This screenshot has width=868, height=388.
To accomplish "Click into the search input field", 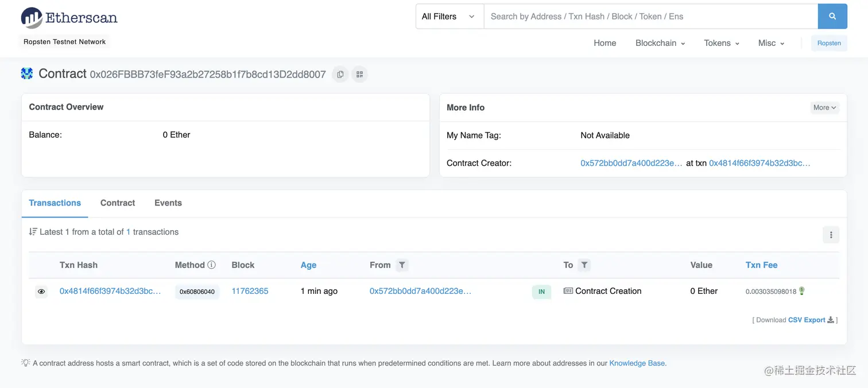I will point(651,17).
